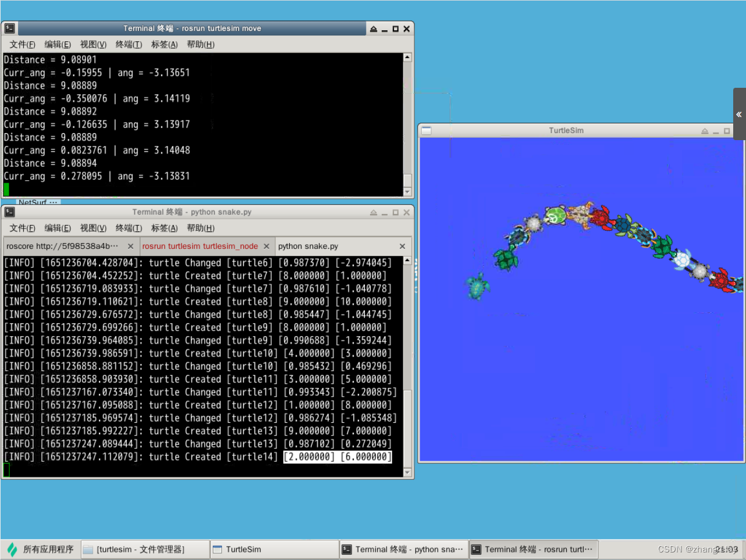
Task: Switch to Terminal rosrun turtl taskbar item
Action: pyautogui.click(x=534, y=549)
